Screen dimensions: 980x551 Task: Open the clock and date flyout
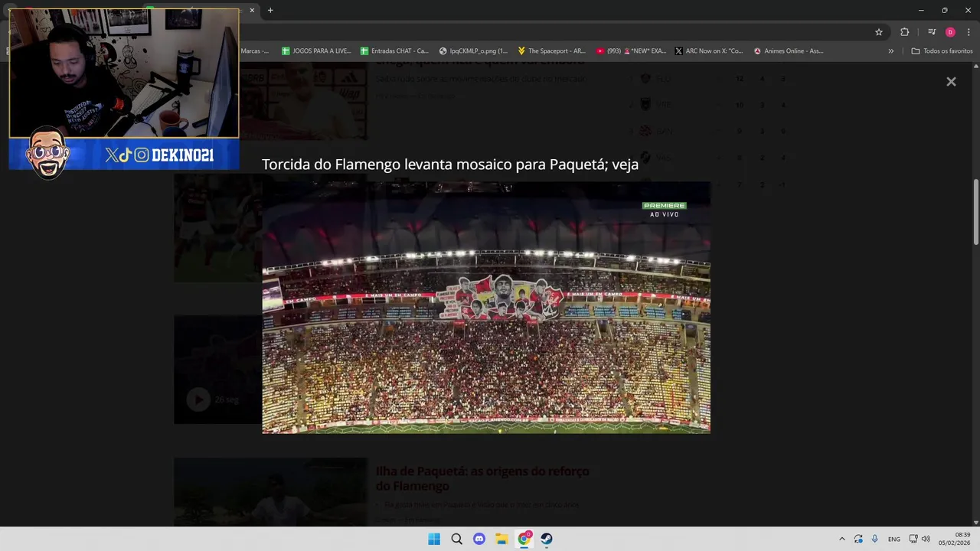(955, 539)
